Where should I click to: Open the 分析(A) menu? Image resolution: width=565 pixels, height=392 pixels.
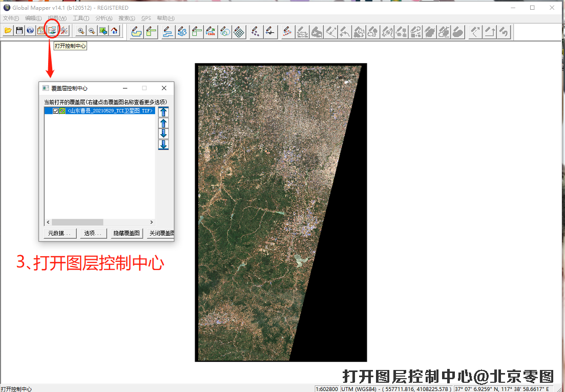click(103, 18)
